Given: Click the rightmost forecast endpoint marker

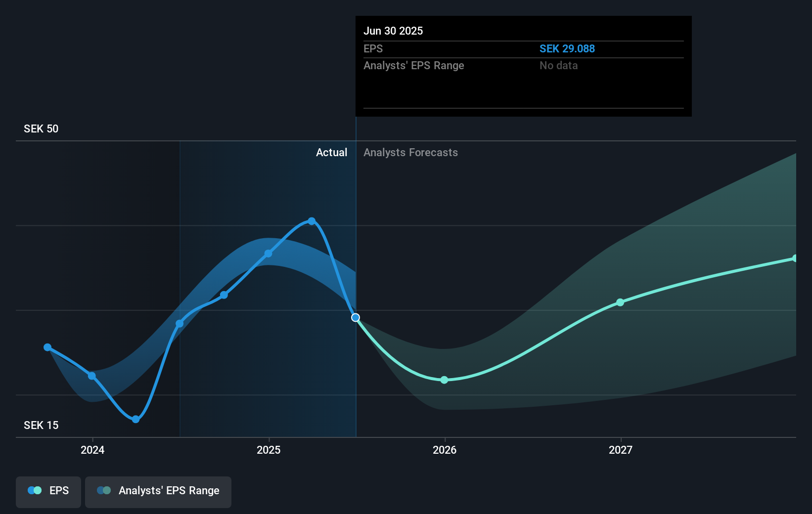Looking at the screenshot, I should coord(794,257).
